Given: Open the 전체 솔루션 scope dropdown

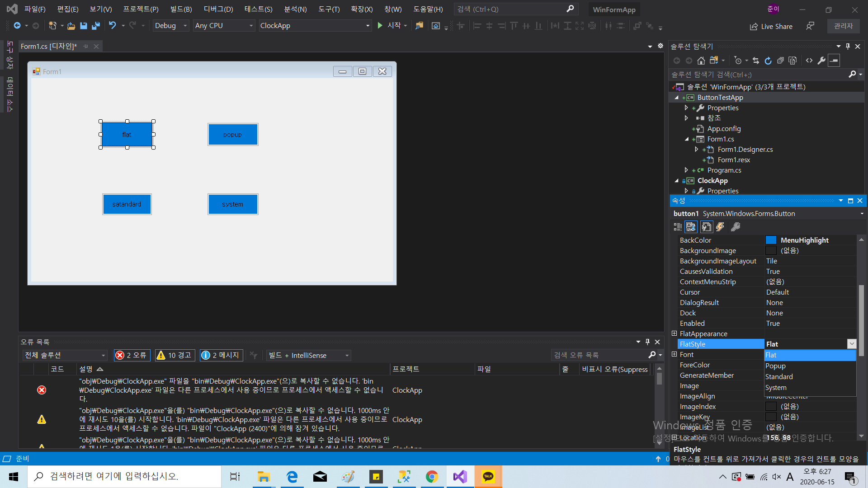Looking at the screenshot, I should [x=65, y=356].
